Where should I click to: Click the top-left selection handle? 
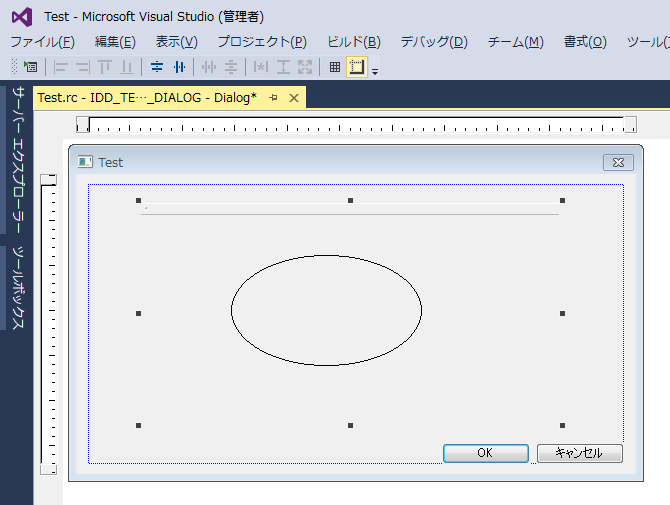pyautogui.click(x=138, y=200)
